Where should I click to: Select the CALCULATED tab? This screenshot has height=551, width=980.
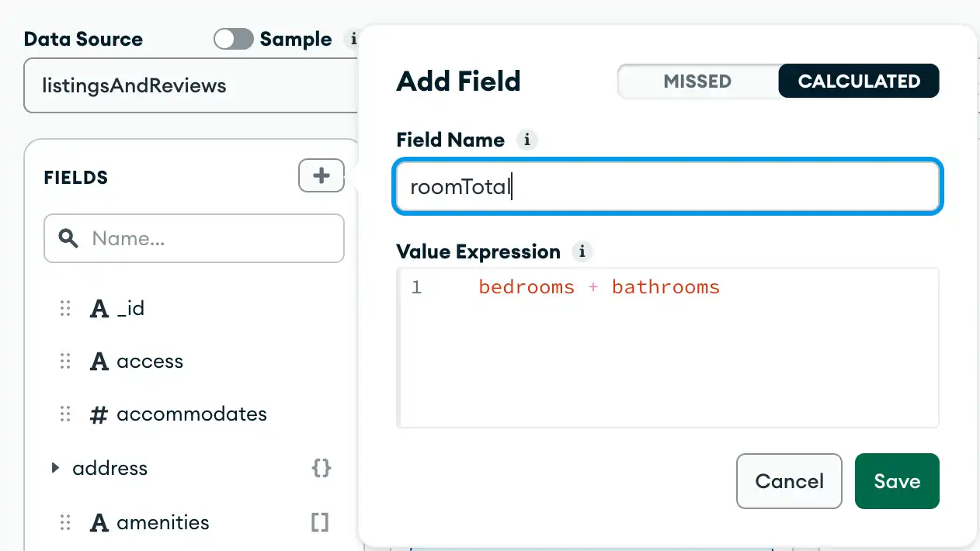[x=858, y=81]
